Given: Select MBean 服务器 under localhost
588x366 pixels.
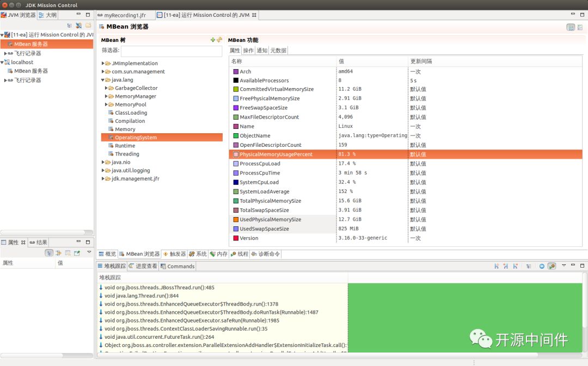Looking at the screenshot, I should (30, 71).
